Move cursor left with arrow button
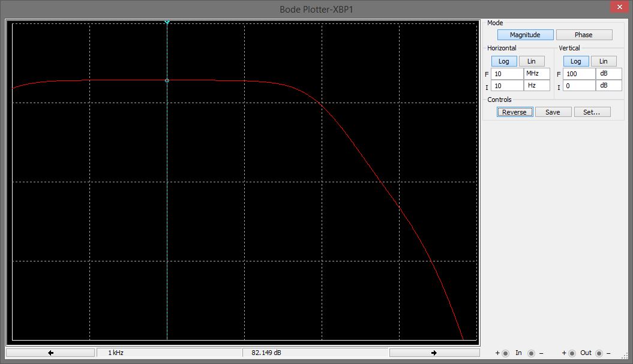Image resolution: width=633 pixels, height=364 pixels. point(50,353)
